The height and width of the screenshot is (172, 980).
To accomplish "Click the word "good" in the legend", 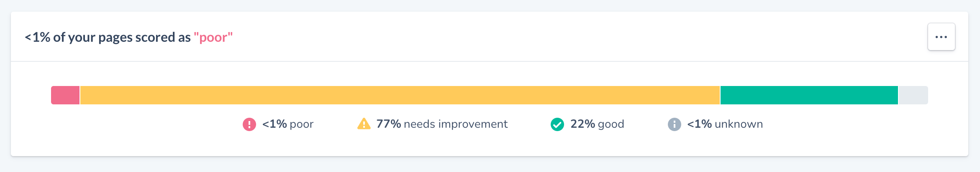I will 611,124.
